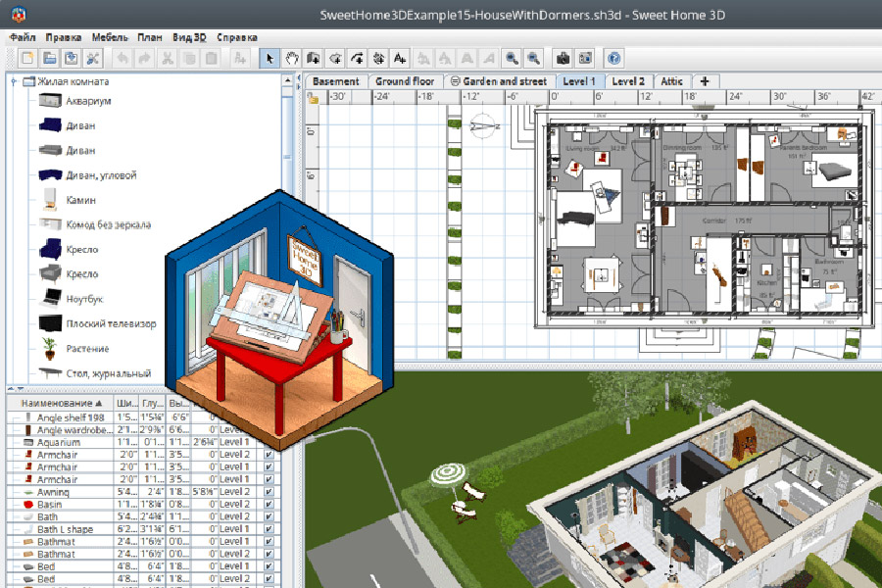Open the Файл menu

pyautogui.click(x=22, y=37)
